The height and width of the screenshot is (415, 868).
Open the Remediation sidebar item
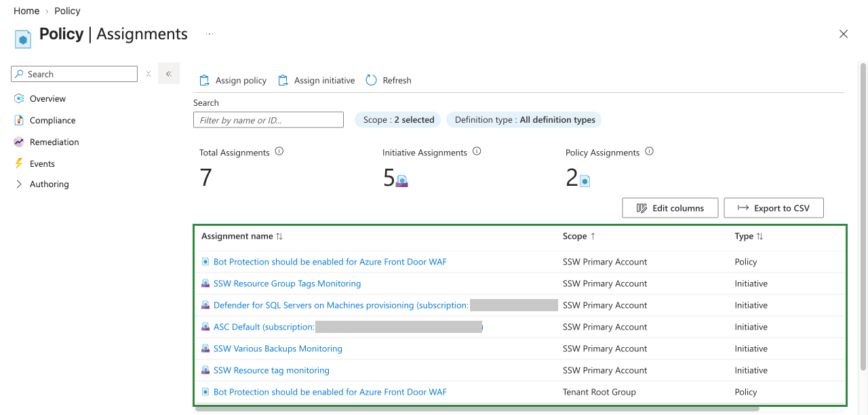click(x=54, y=142)
